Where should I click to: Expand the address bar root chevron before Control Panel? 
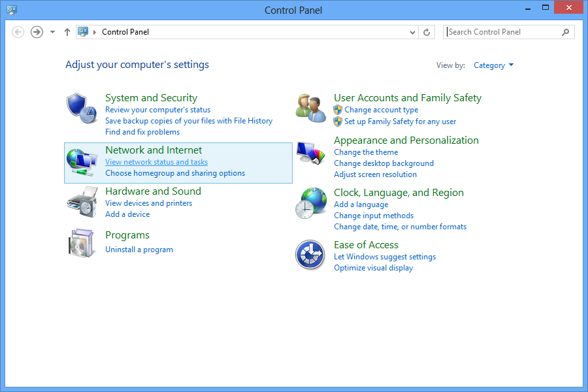tap(95, 32)
